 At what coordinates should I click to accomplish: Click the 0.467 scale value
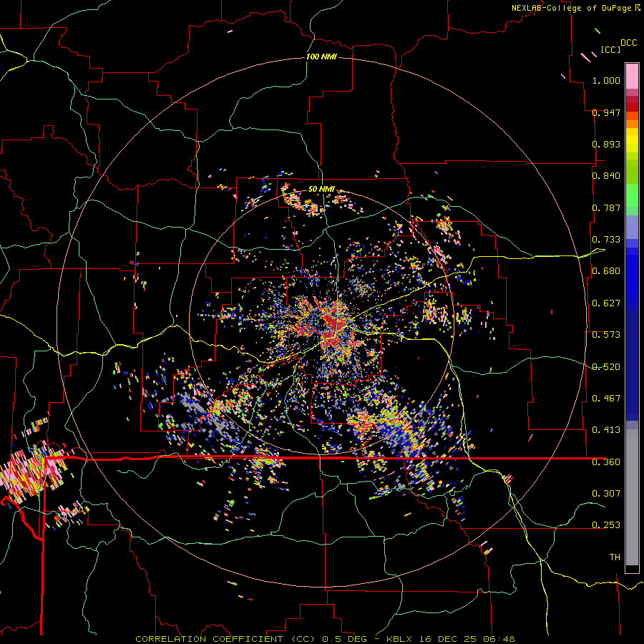(606, 399)
